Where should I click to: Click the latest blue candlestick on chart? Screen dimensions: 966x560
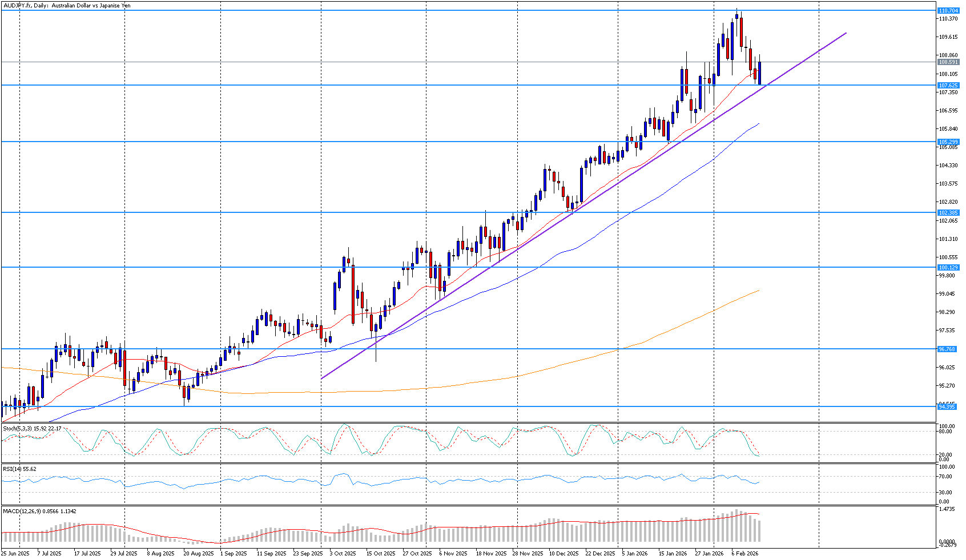coord(759,73)
